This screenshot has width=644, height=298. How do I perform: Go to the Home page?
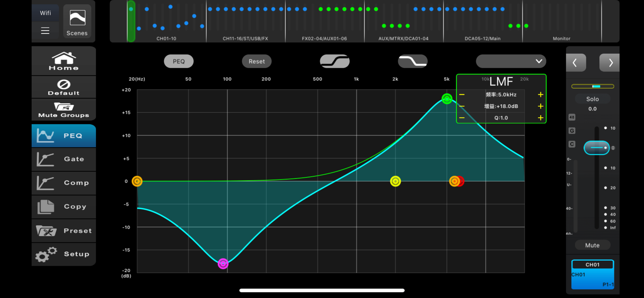64,61
